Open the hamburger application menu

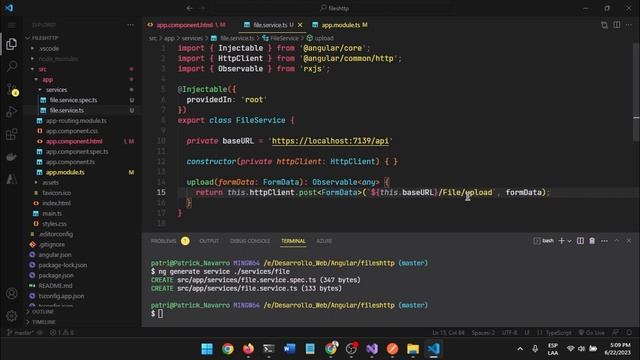click(11, 25)
